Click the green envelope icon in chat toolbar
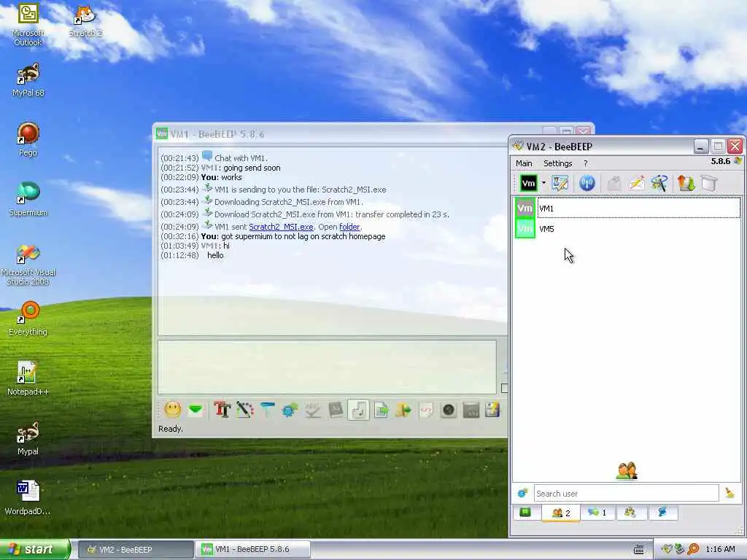The image size is (747, 560). (x=196, y=410)
